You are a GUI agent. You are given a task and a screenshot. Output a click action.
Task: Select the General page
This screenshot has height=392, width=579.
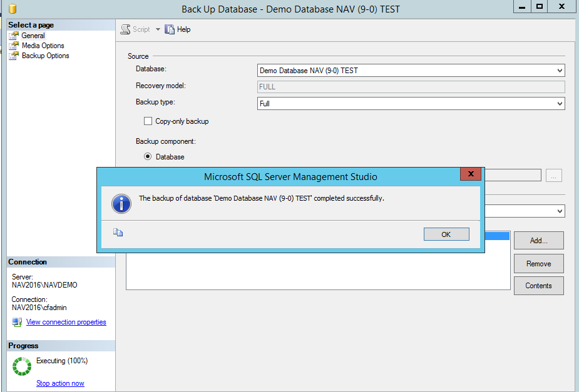[33, 36]
